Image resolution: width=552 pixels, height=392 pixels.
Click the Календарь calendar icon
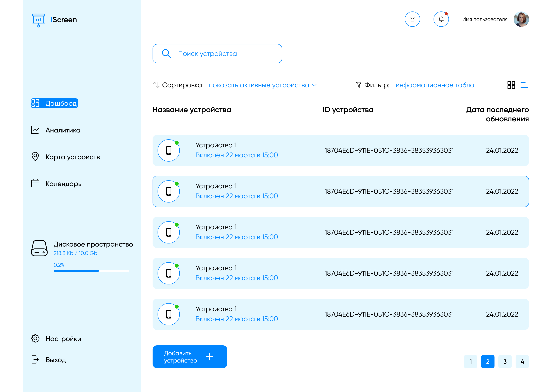(x=35, y=183)
